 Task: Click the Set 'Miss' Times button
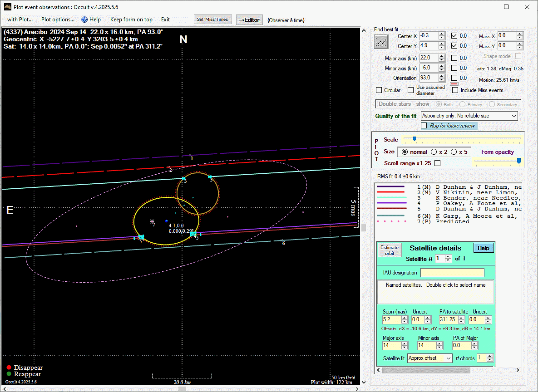213,20
